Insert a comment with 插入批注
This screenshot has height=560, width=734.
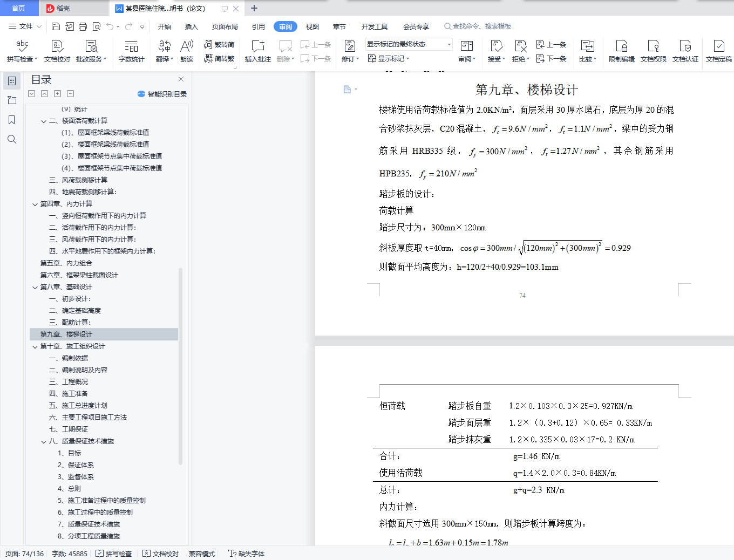tap(258, 51)
